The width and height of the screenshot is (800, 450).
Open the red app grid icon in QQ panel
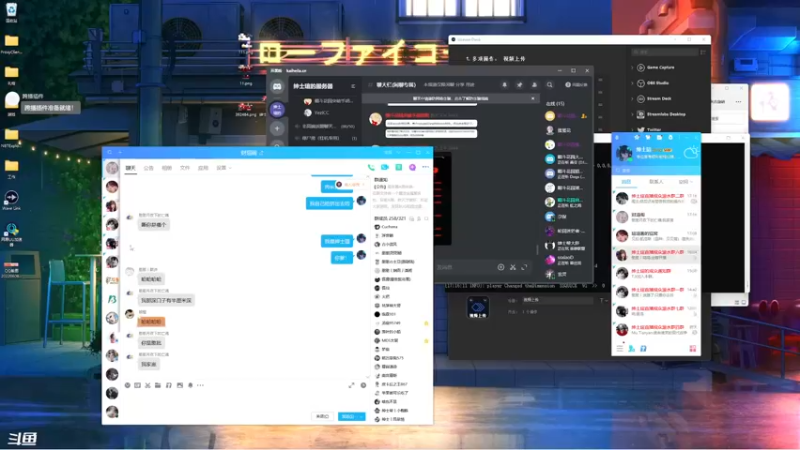[x=692, y=348]
